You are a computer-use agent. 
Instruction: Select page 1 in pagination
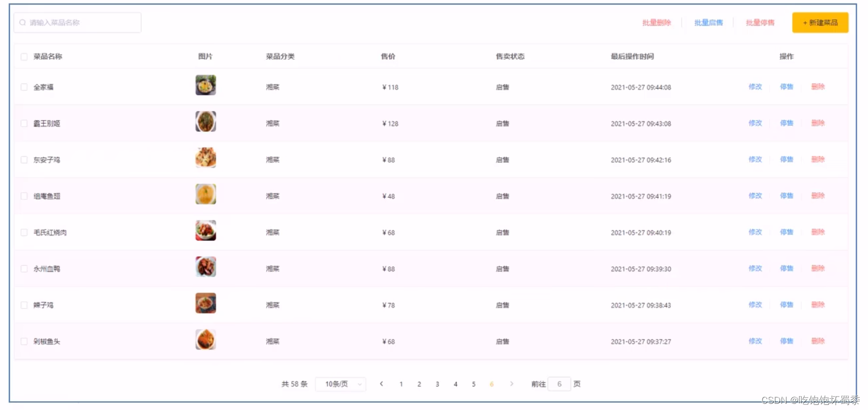[x=401, y=384]
